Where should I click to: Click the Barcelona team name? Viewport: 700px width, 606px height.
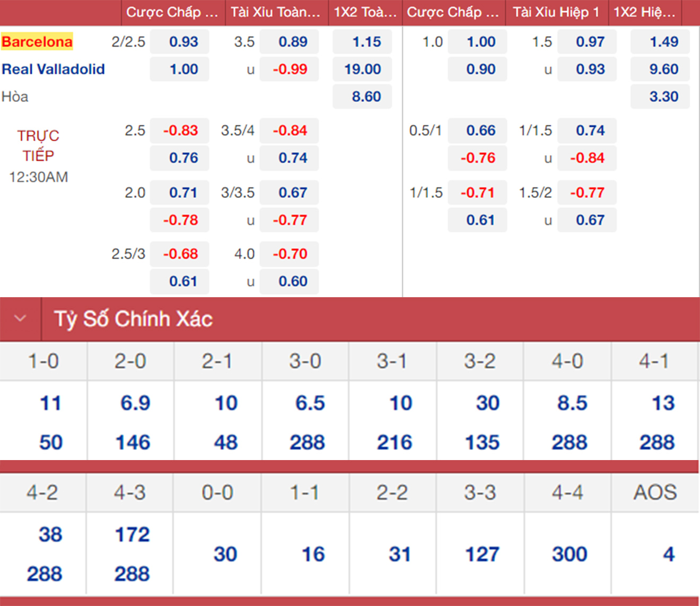pos(37,42)
